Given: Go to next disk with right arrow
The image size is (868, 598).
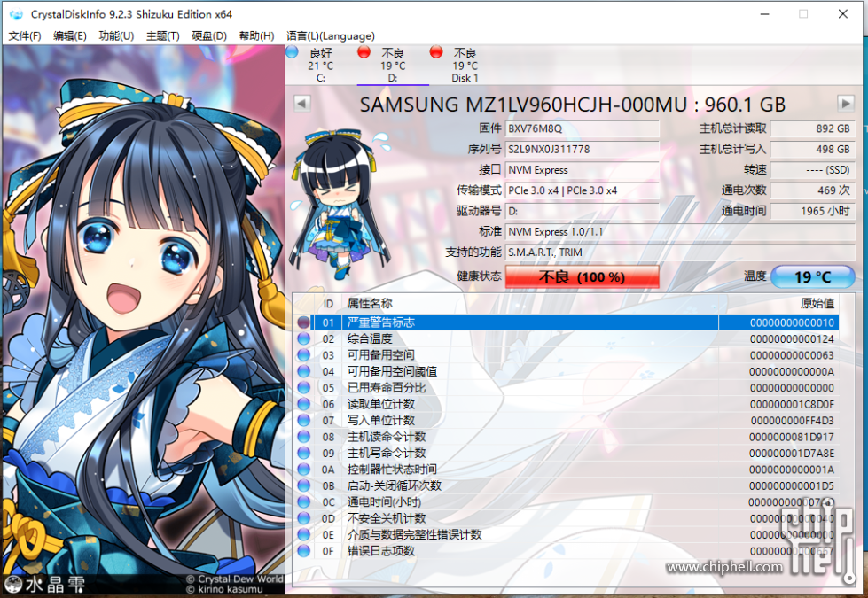Looking at the screenshot, I should [846, 104].
